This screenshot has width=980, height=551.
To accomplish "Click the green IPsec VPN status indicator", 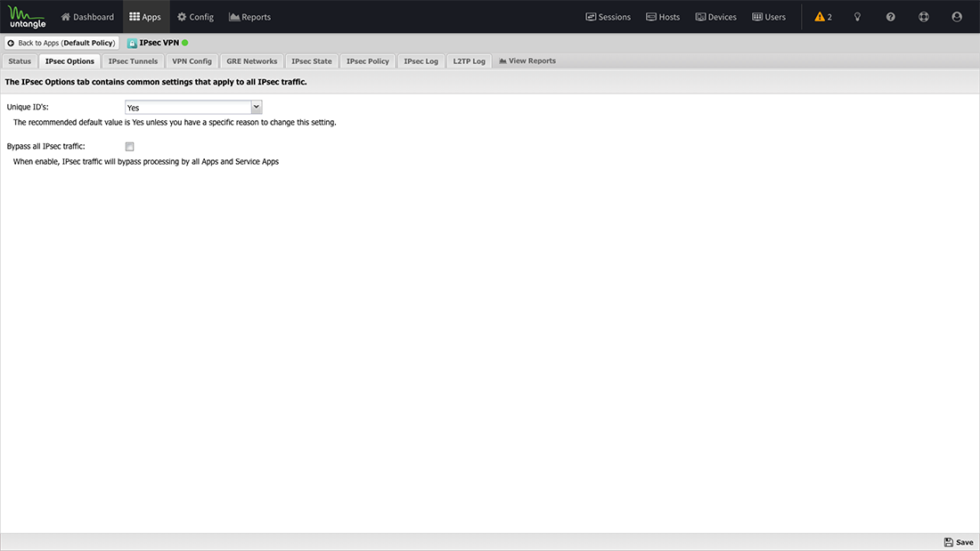I will 185,43.
